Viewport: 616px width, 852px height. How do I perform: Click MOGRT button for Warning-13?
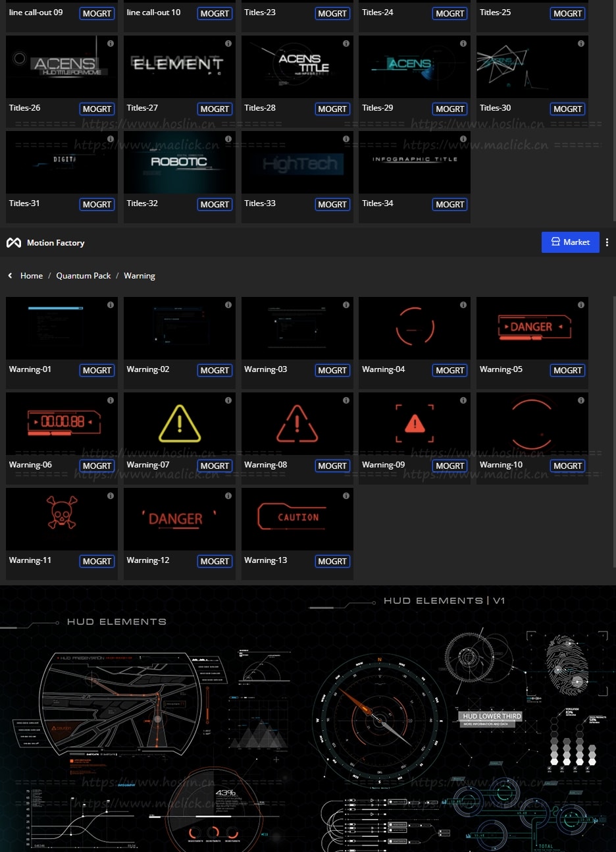332,562
